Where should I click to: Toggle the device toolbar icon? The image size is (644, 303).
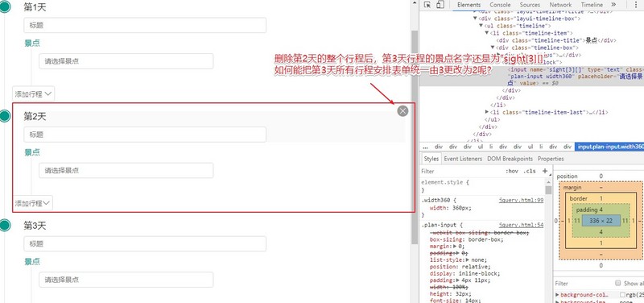440,5
